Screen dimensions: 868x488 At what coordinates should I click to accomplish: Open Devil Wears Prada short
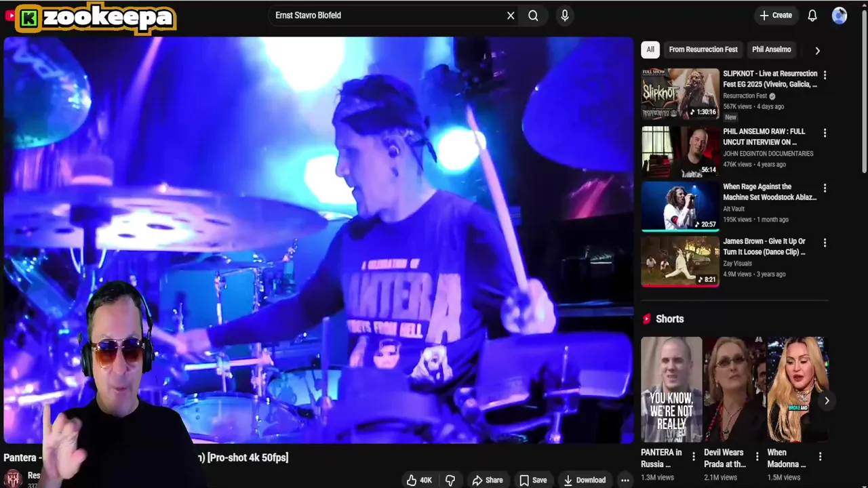[x=734, y=390]
